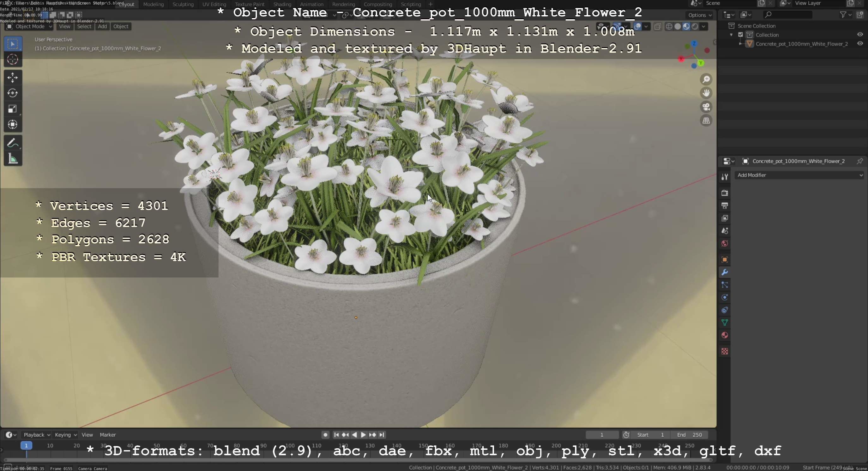Toggle X-ray view button

pos(657,27)
